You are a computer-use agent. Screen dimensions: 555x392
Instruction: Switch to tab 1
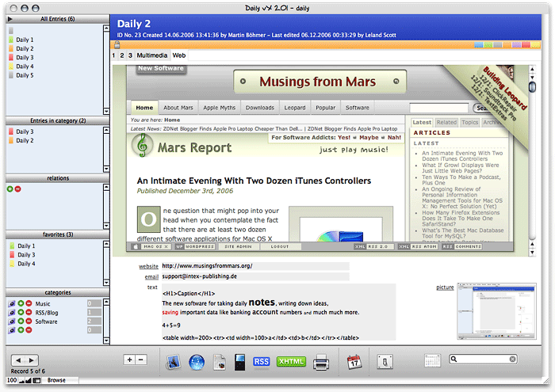click(x=113, y=55)
